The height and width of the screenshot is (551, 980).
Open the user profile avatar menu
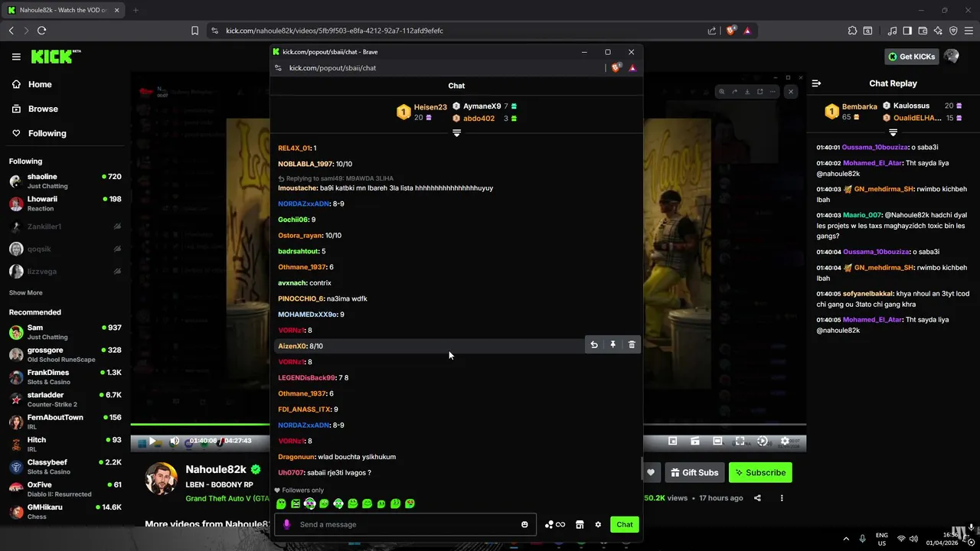tap(952, 57)
